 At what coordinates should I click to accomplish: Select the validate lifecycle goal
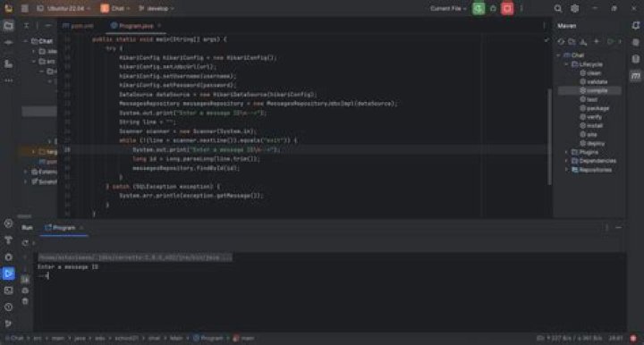click(594, 82)
